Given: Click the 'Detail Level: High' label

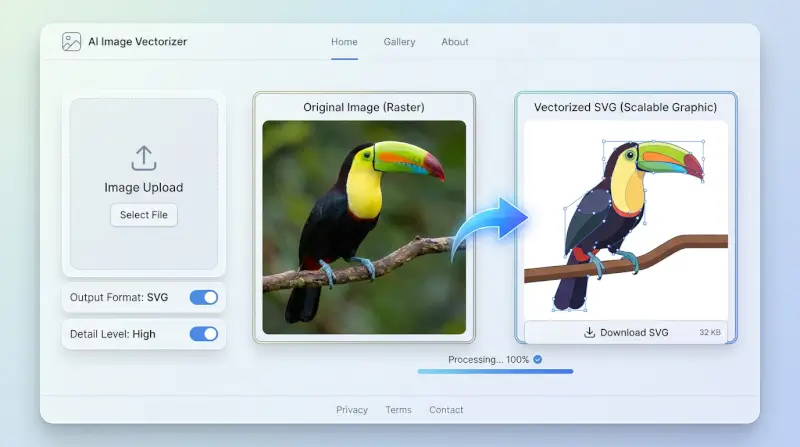Looking at the screenshot, I should pos(113,334).
